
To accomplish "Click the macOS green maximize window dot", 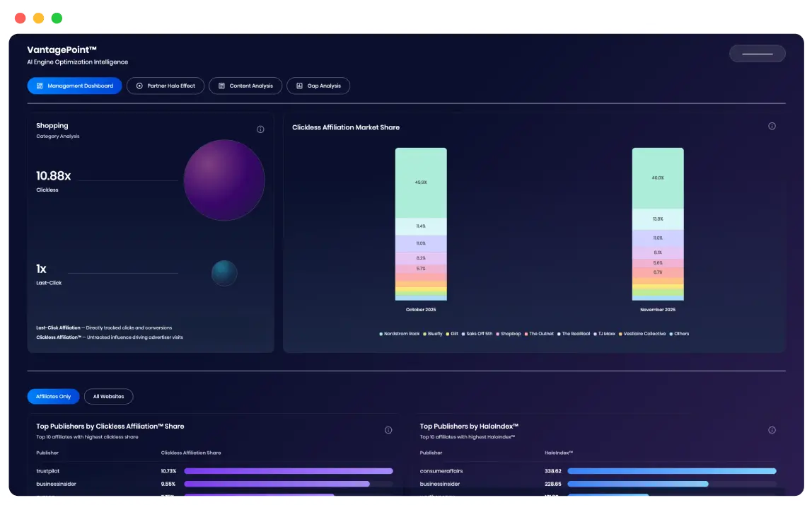I will 57,18.
